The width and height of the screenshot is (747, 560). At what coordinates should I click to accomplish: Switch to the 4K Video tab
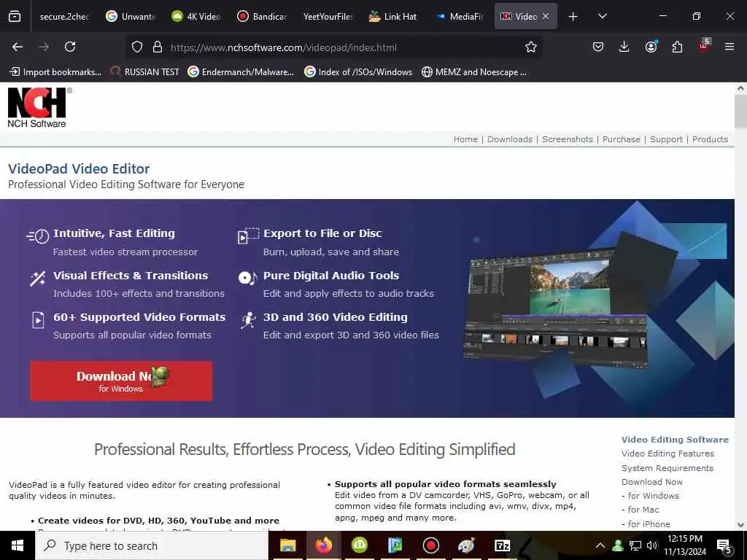pyautogui.click(x=196, y=17)
